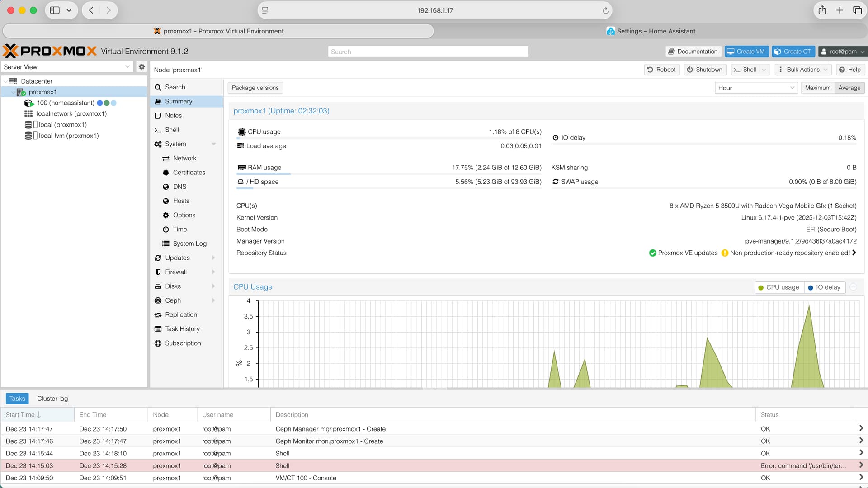Click the Package versions button
The image size is (868, 488).
(x=255, y=88)
